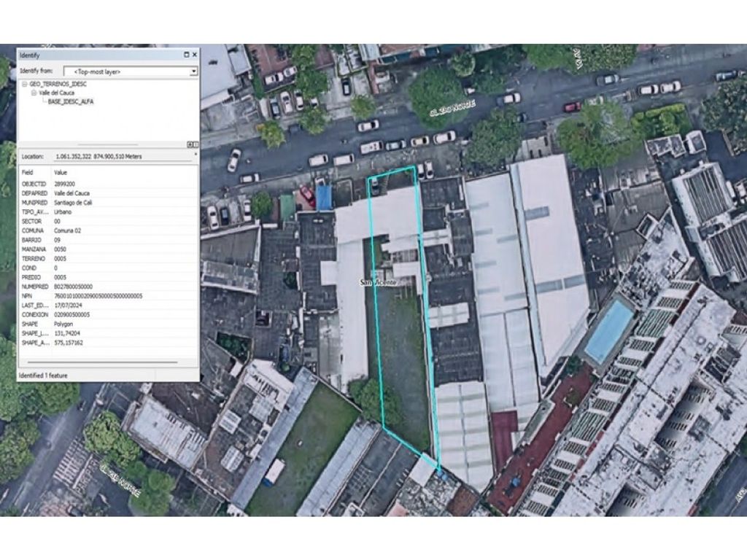
Task: Select the BASE_IDESC_ALFA feature entry
Action: 70,102
